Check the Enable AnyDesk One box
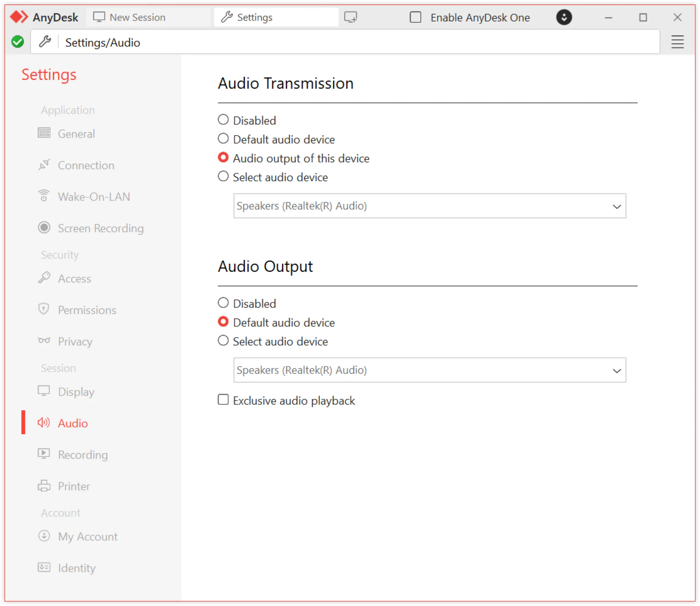Viewport: 700px width, 606px height. pyautogui.click(x=415, y=18)
